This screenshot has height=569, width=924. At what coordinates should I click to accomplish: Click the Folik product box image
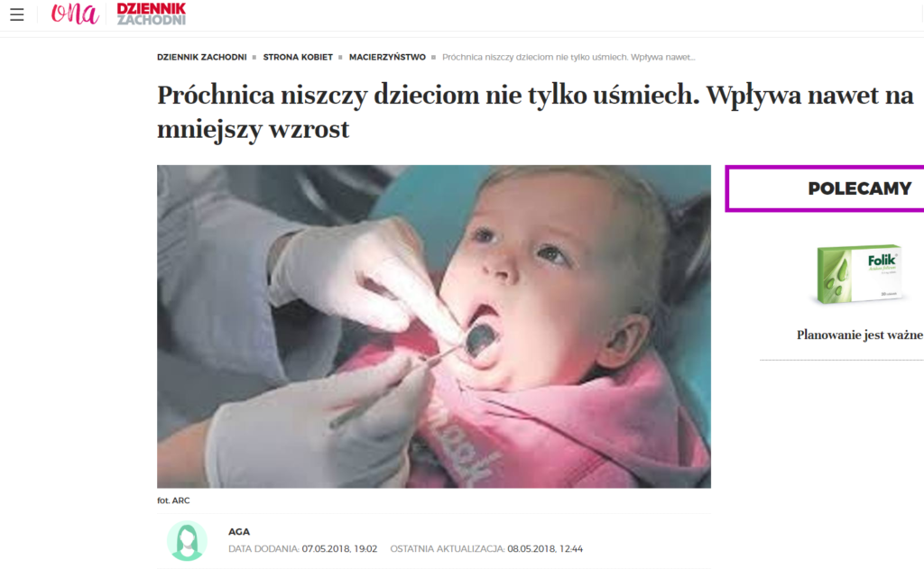point(859,274)
